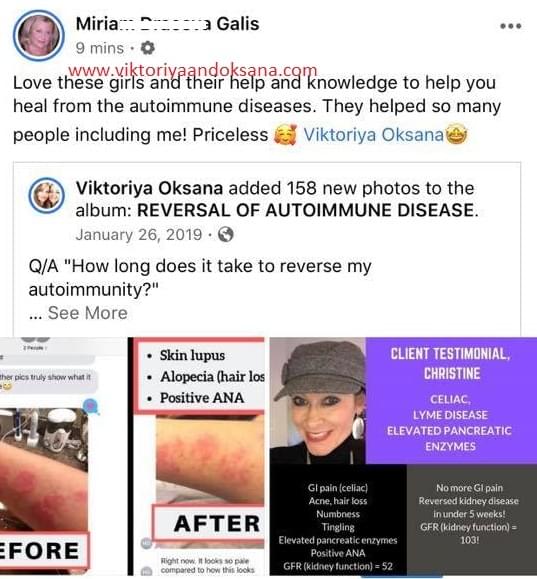Click the hugging face emoji after Priceless

point(285,134)
